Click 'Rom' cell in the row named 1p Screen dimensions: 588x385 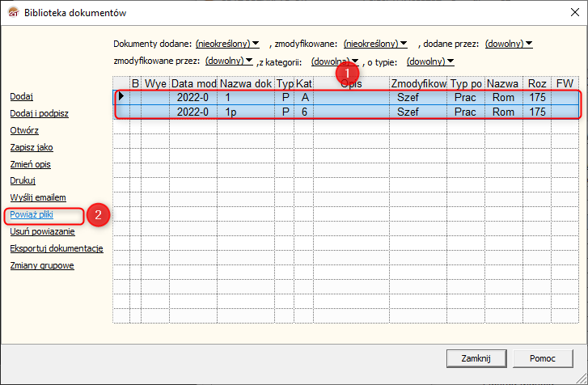[503, 112]
